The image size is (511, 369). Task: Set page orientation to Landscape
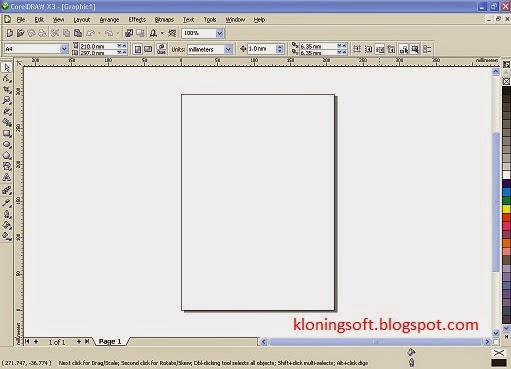tap(148, 49)
